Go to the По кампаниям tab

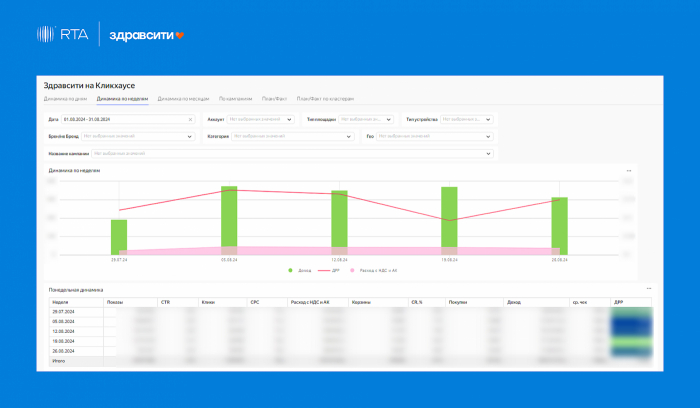[x=235, y=99]
